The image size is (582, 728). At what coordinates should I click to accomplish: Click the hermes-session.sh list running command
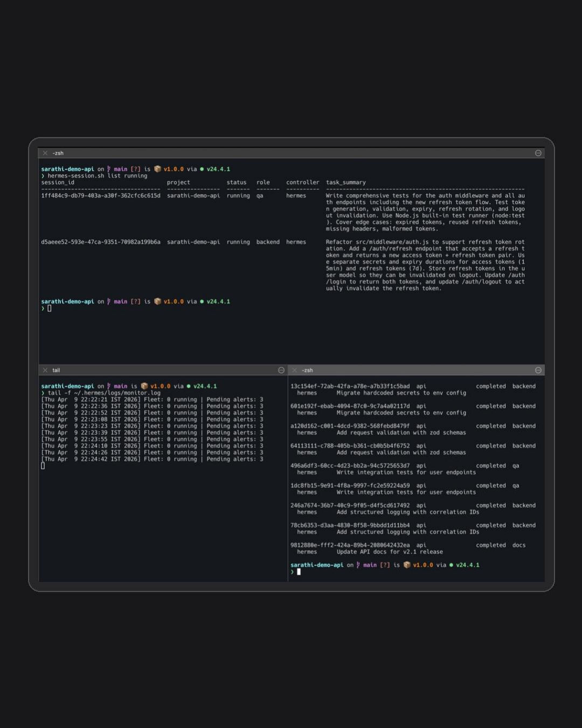(97, 176)
